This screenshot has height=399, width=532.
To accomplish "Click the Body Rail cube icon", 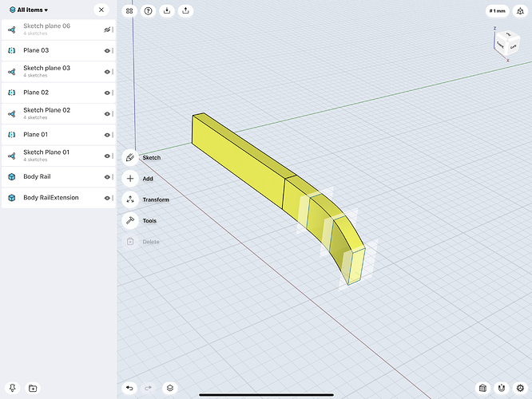I will coord(11,177).
